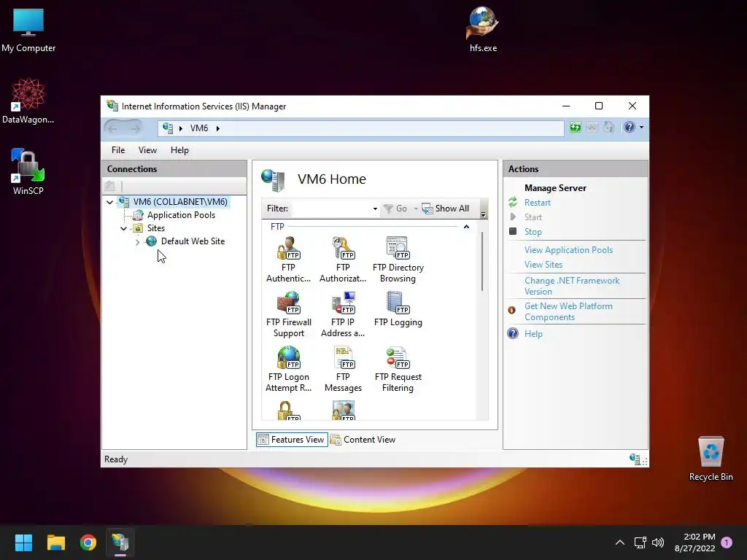747x560 pixels.
Task: Click the navigate Forward arrow in IIS Manager
Action: point(135,128)
